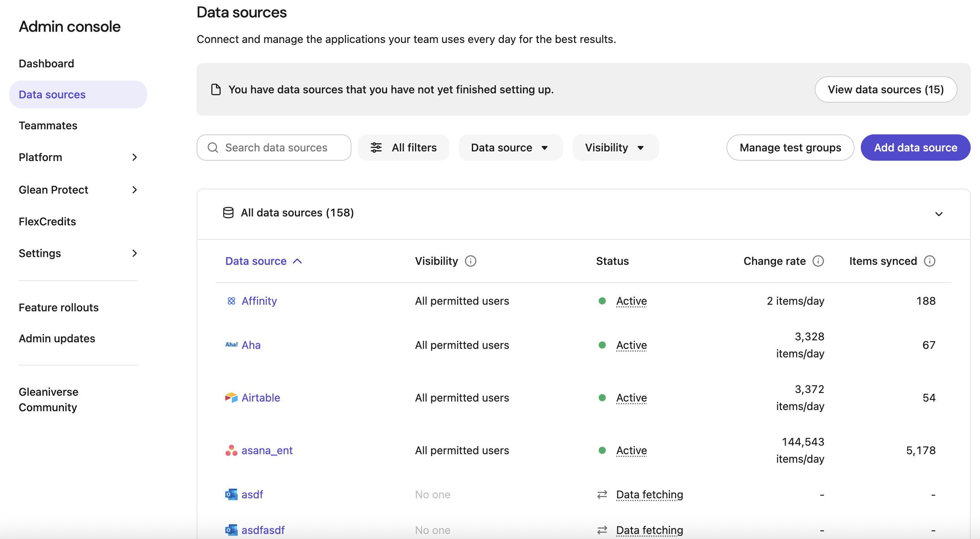
Task: Click View data sources (15) button
Action: (886, 89)
